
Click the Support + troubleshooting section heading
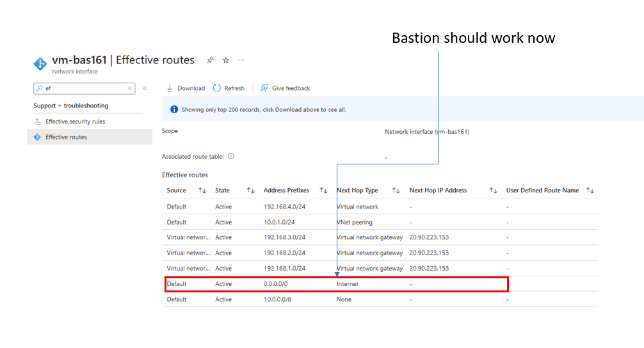(70, 106)
